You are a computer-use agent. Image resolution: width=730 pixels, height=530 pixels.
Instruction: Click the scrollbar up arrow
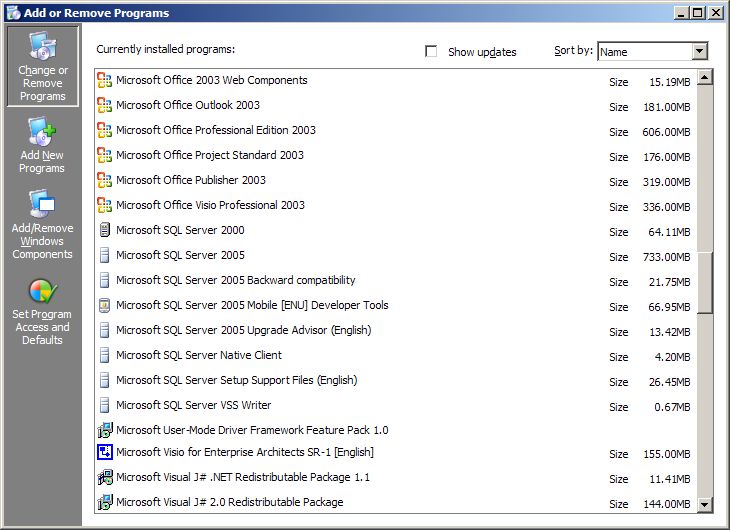pyautogui.click(x=705, y=77)
